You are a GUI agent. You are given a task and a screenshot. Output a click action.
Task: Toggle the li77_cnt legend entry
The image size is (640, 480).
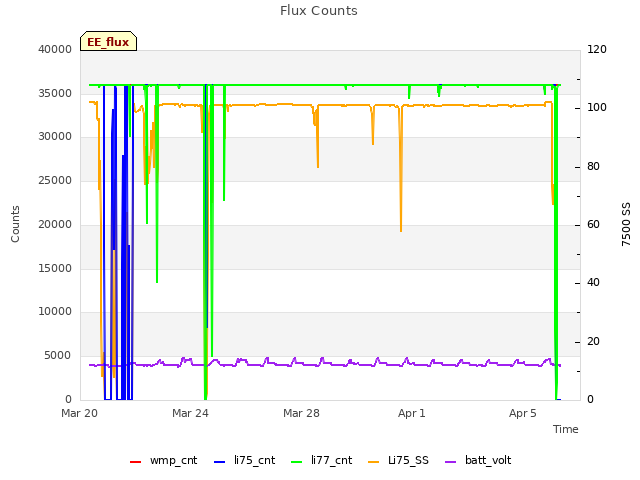pyautogui.click(x=321, y=460)
